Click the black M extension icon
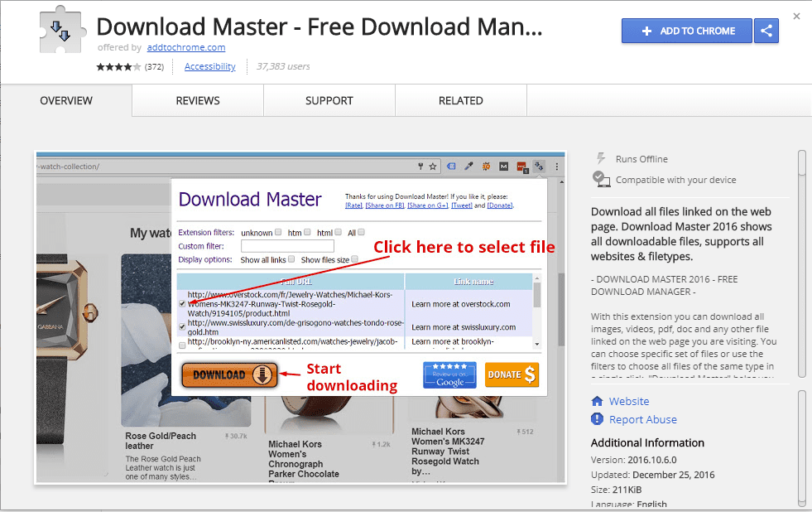Screen dimensions: 812x512 [x=504, y=167]
